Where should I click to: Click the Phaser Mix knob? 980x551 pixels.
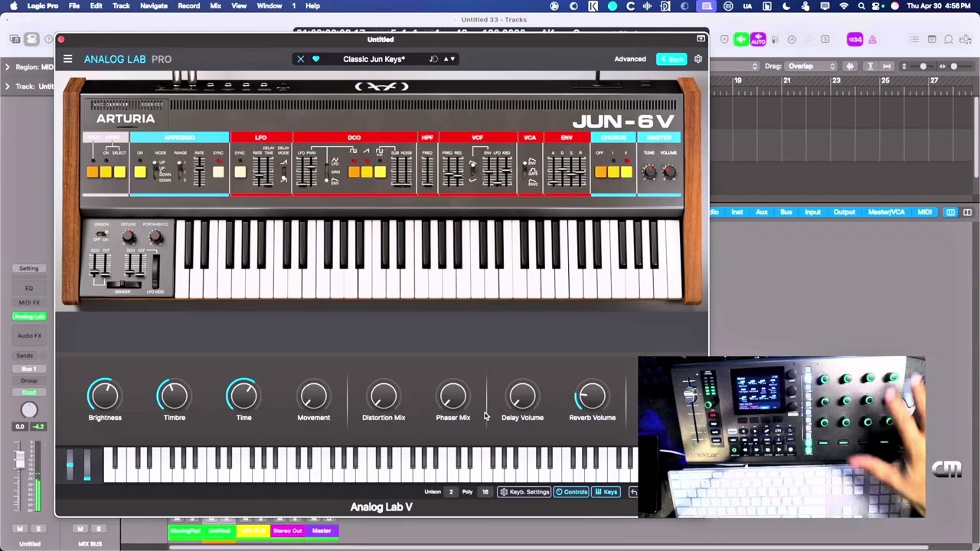click(452, 396)
